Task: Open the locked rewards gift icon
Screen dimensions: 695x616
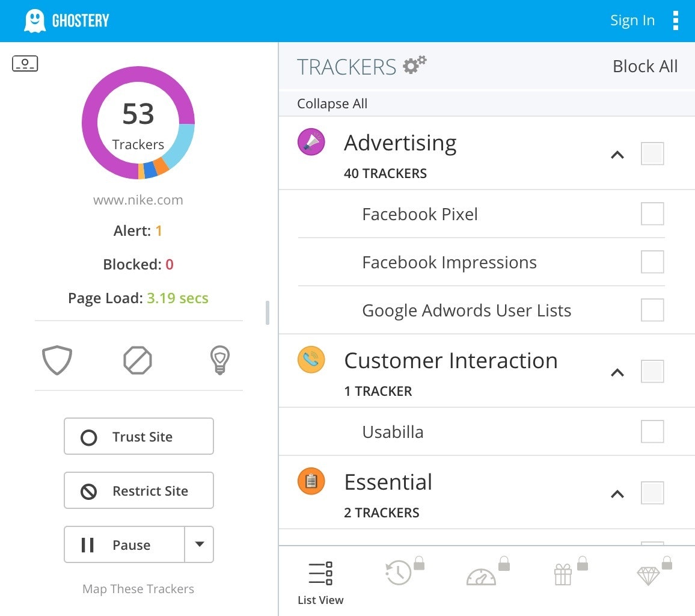Action: tap(563, 574)
